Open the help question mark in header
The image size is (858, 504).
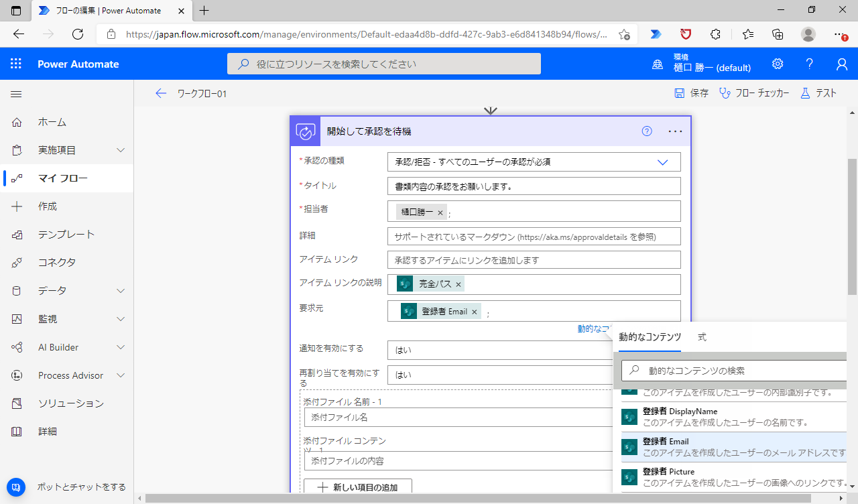point(810,64)
